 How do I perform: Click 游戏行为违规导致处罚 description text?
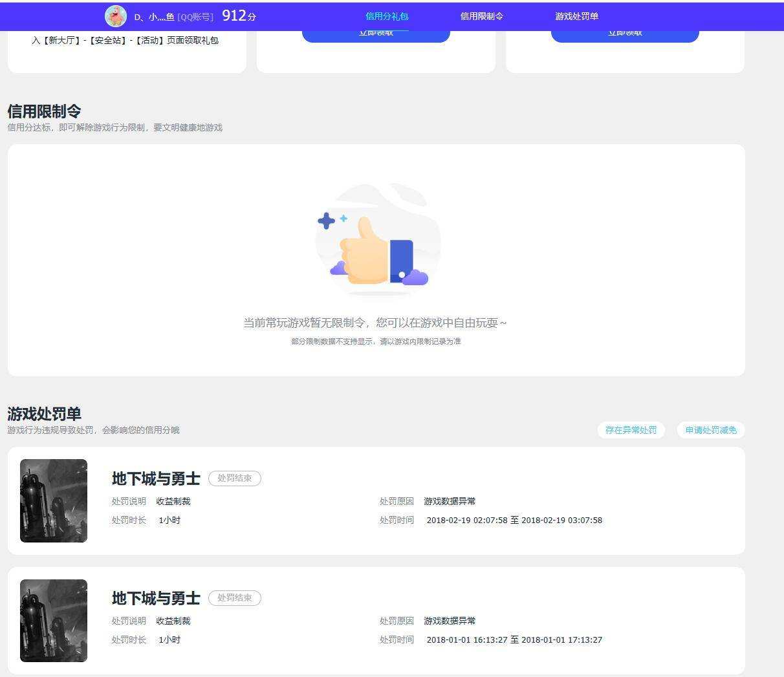(94, 430)
